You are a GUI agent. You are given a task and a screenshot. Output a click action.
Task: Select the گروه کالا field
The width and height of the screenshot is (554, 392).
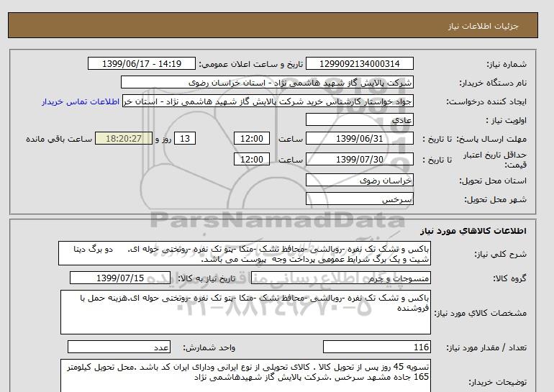tap(360, 278)
